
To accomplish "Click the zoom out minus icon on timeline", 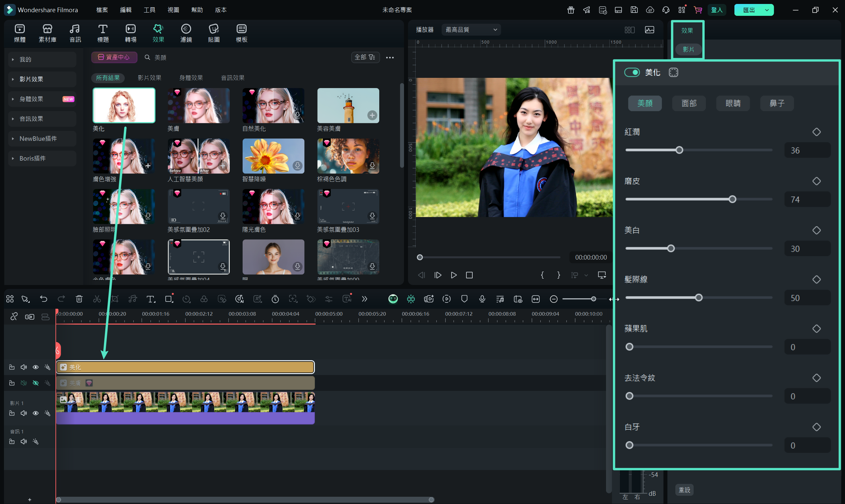I will tap(554, 299).
